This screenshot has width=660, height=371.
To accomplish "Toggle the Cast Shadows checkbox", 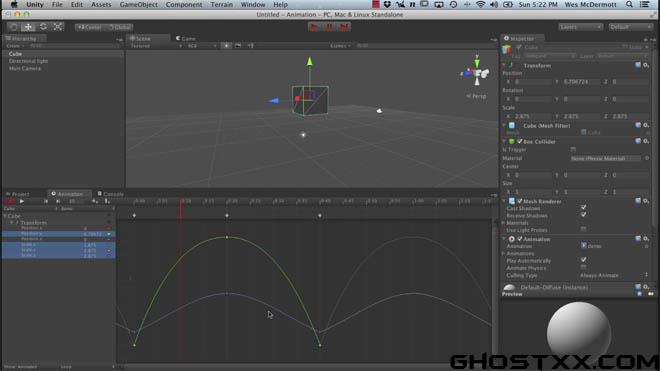I will click(x=583, y=208).
